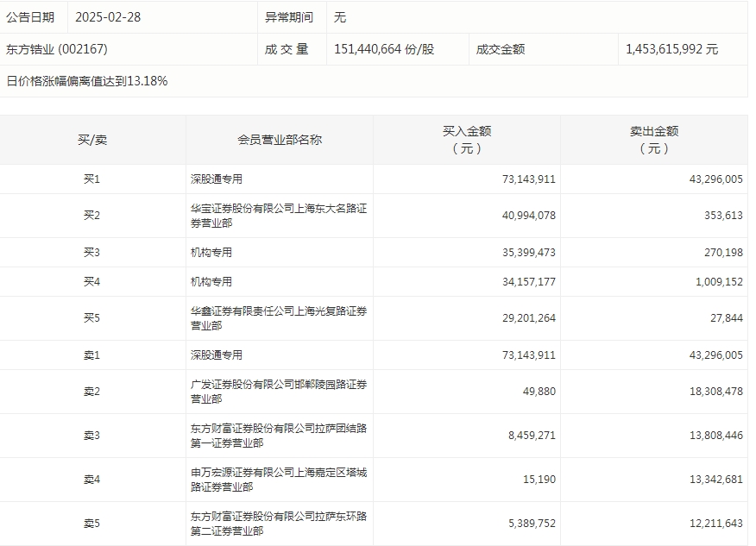Click 深股通专用 in the 买1 row
This screenshot has height=546, width=756.
click(217, 179)
